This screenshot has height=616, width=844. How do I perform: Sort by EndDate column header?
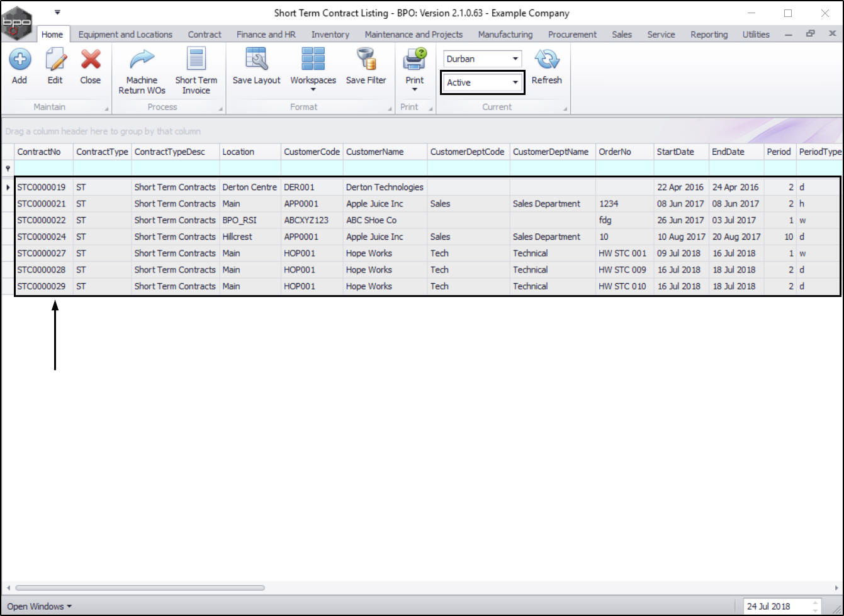coord(736,152)
